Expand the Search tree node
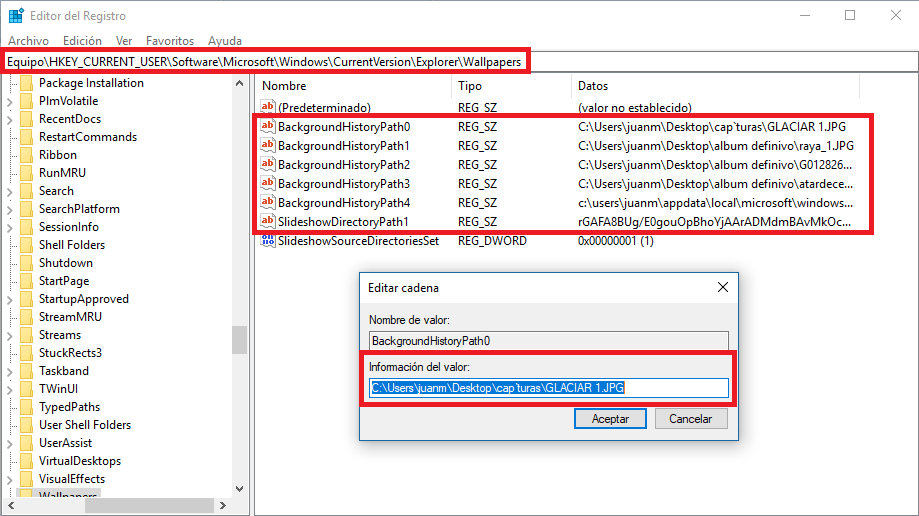 pos(9,191)
